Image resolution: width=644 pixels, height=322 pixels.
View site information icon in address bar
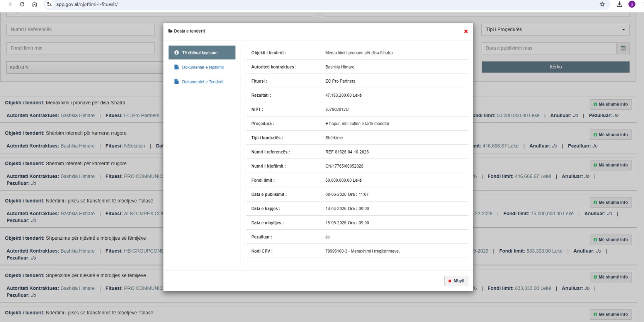tap(49, 4)
